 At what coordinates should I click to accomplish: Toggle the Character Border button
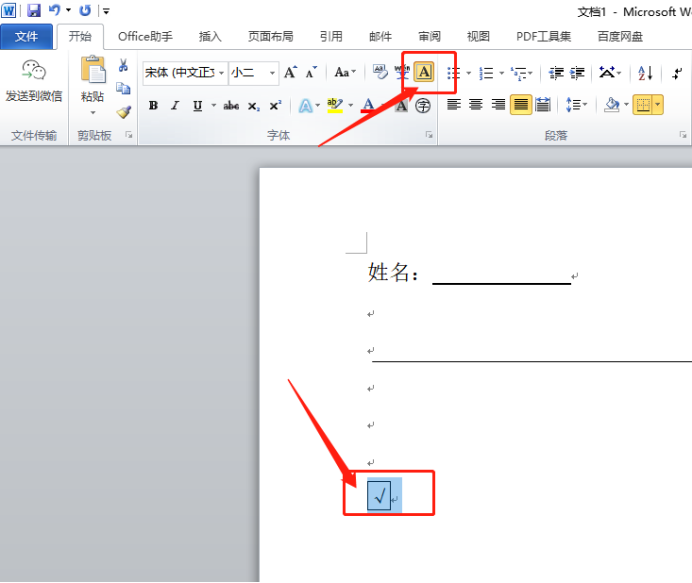tap(424, 72)
